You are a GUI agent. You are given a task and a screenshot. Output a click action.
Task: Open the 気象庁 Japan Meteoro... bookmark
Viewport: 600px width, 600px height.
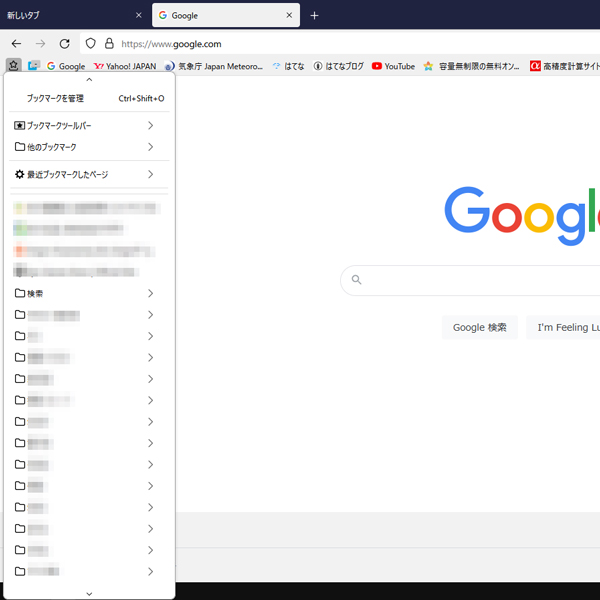[x=214, y=66]
